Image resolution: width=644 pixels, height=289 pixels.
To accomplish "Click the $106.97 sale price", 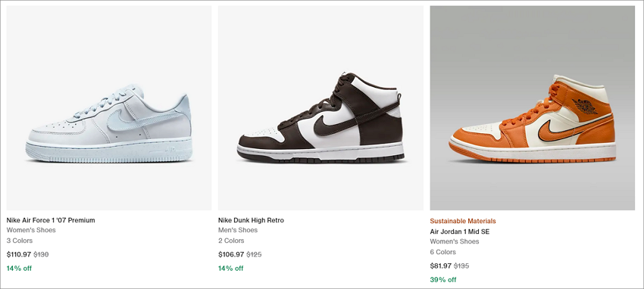I will (231, 254).
